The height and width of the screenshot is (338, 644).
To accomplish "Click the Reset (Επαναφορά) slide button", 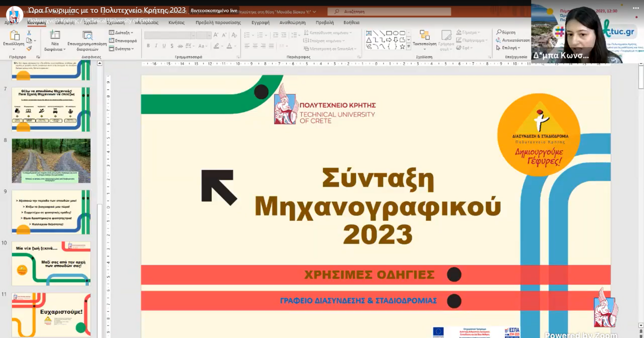I will [123, 41].
